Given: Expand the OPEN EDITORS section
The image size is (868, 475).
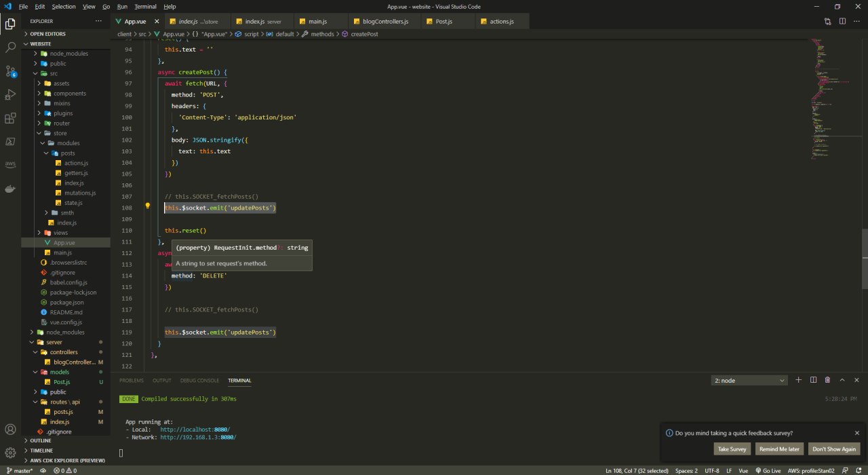Looking at the screenshot, I should 66,33.
